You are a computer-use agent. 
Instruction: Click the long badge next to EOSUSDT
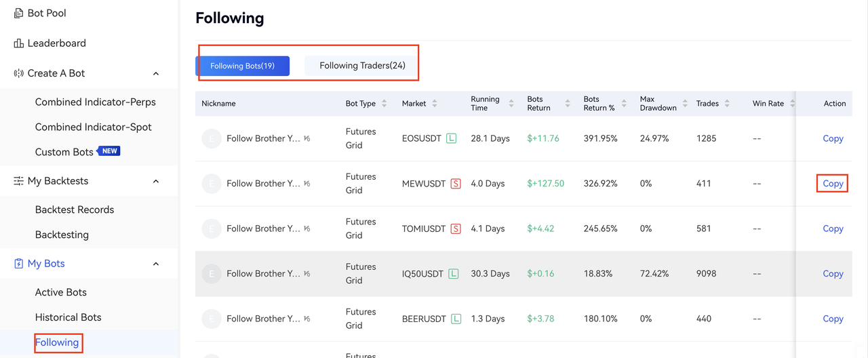pyautogui.click(x=452, y=138)
